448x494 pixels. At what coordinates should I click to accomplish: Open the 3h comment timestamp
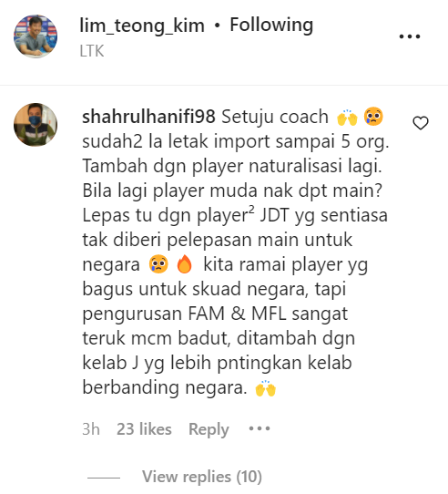91,429
